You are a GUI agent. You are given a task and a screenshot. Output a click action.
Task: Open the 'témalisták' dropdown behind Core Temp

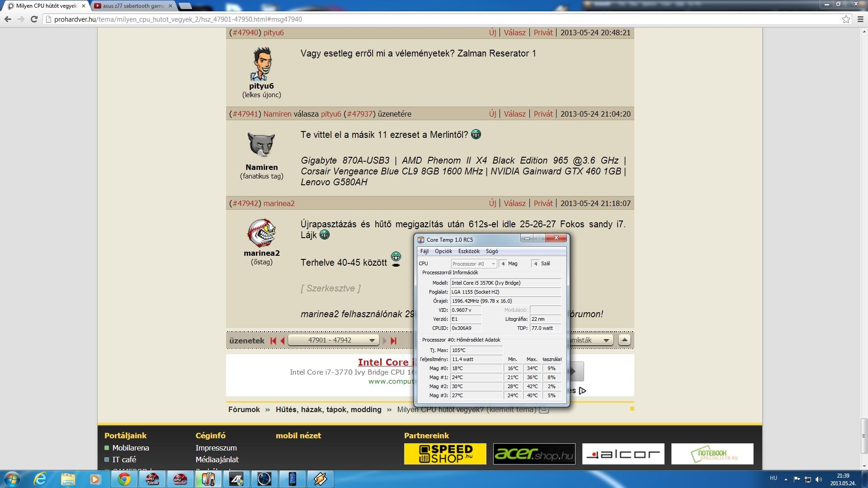[x=591, y=340]
